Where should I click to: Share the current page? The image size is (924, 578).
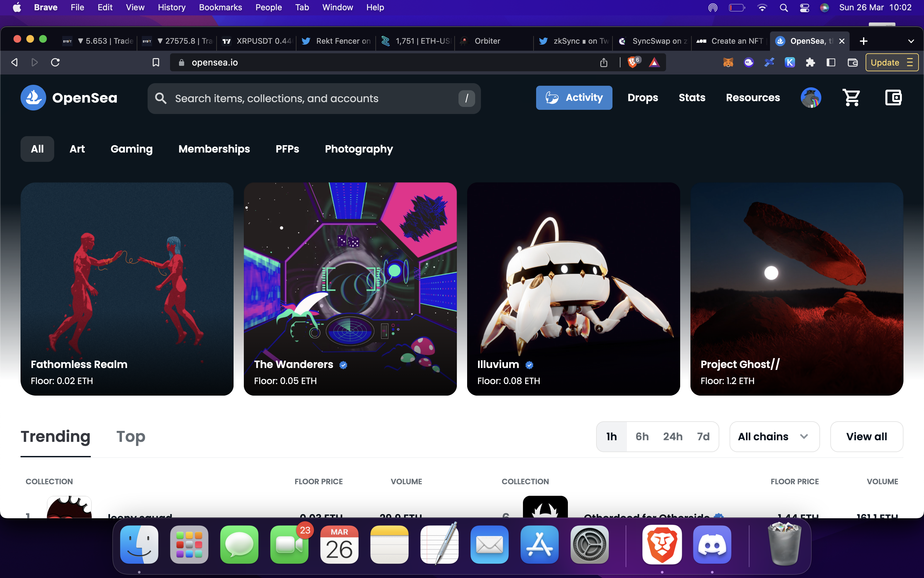pos(604,62)
